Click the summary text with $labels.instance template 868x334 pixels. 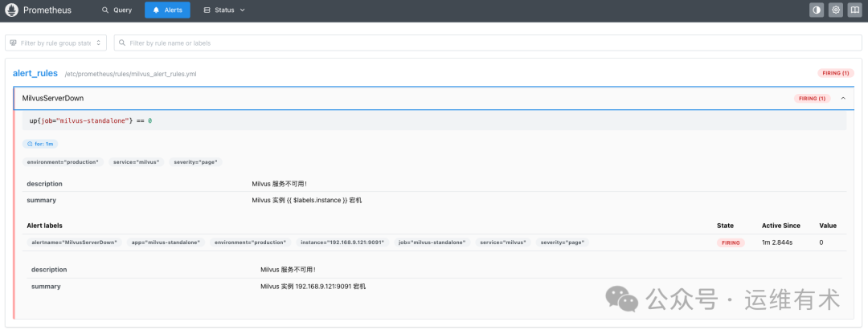(307, 200)
